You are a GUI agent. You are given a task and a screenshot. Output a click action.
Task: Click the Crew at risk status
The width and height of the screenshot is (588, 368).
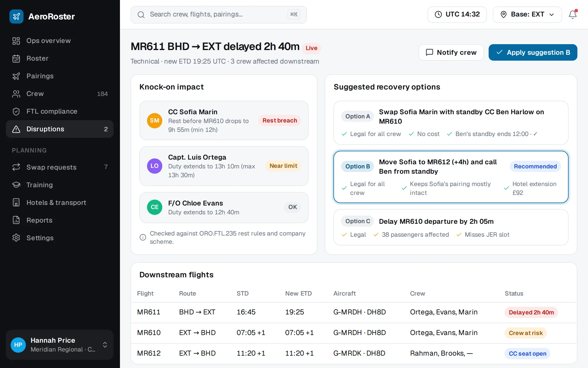pyautogui.click(x=526, y=333)
